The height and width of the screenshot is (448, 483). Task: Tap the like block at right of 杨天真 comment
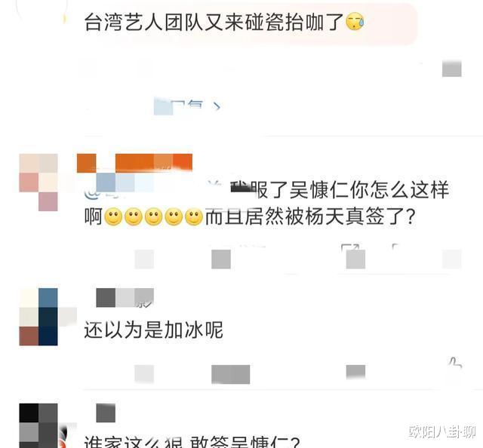coord(451,259)
